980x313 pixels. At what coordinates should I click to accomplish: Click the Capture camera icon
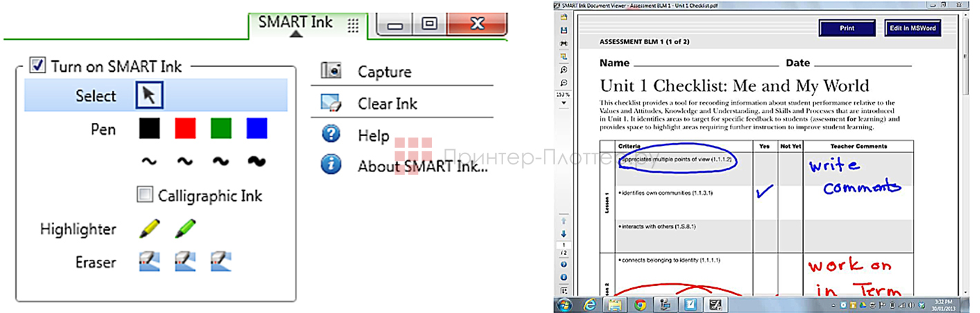coord(332,70)
